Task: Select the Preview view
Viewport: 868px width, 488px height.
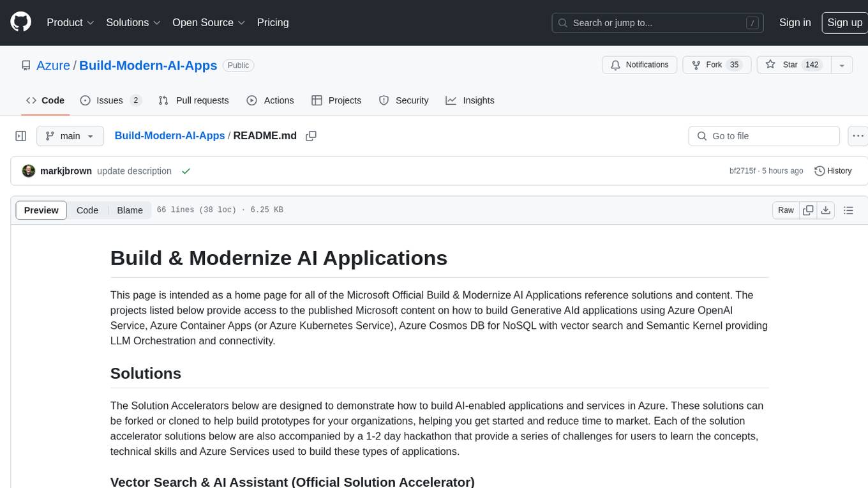Action: [x=41, y=210]
